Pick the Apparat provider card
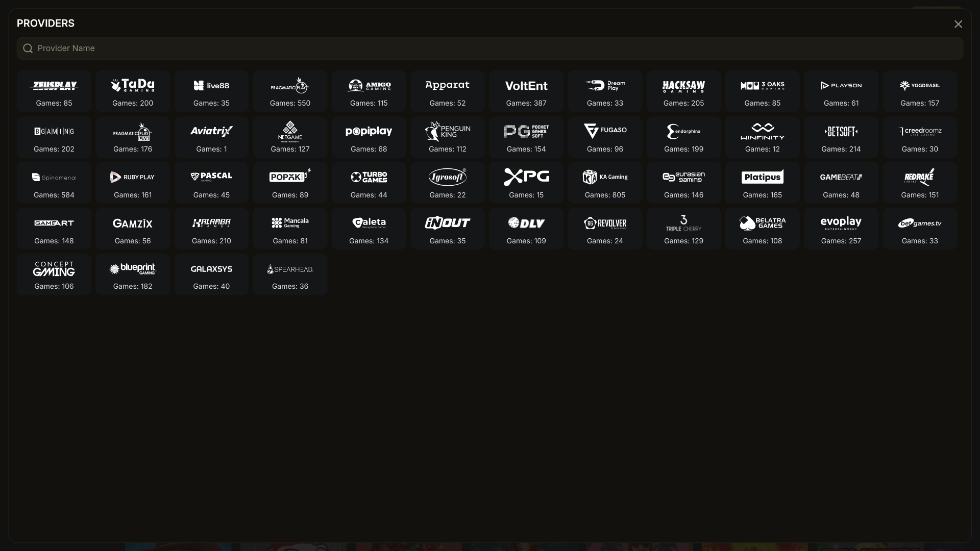The width and height of the screenshot is (980, 551). 448,91
